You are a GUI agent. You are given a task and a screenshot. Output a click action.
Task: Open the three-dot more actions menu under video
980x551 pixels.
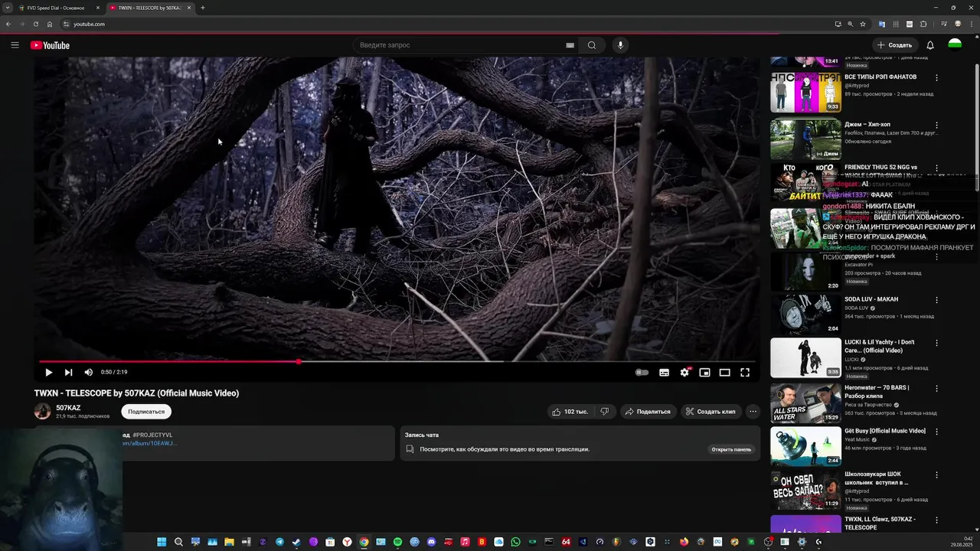[753, 412]
